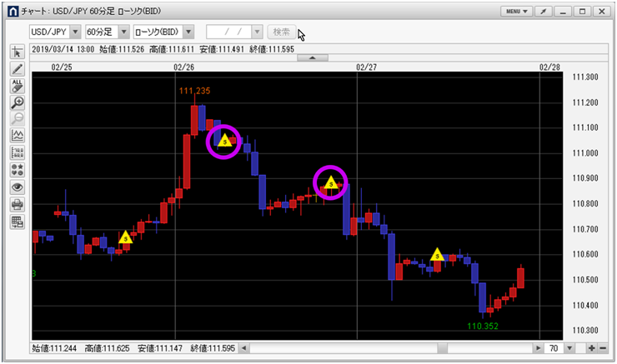Close the chart window

tap(602, 12)
